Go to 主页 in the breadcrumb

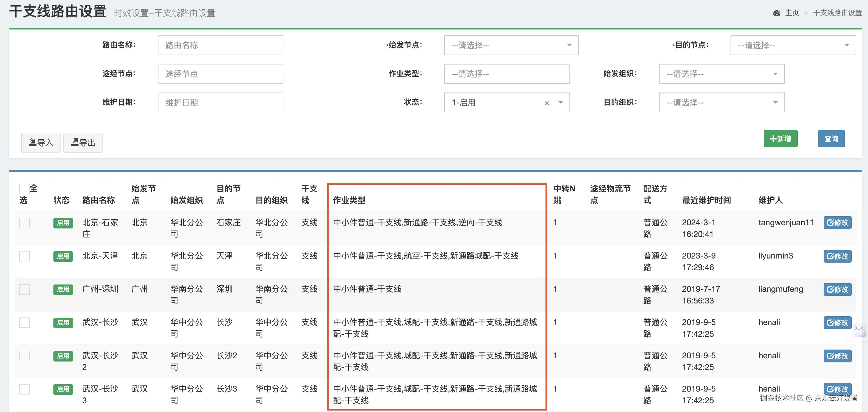tap(792, 13)
